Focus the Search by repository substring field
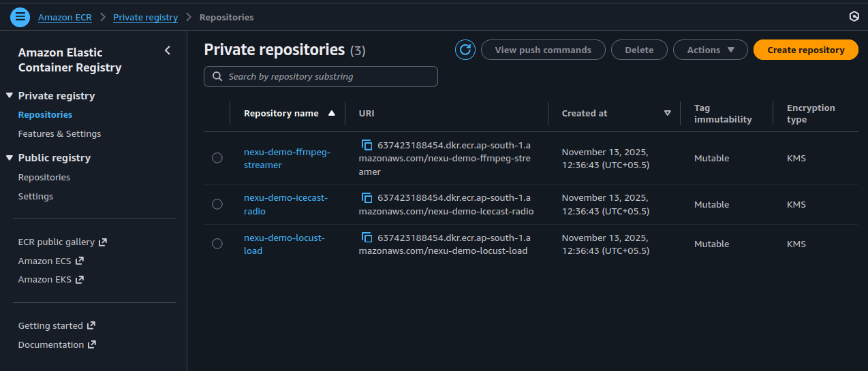This screenshot has height=371, width=868. [x=321, y=76]
